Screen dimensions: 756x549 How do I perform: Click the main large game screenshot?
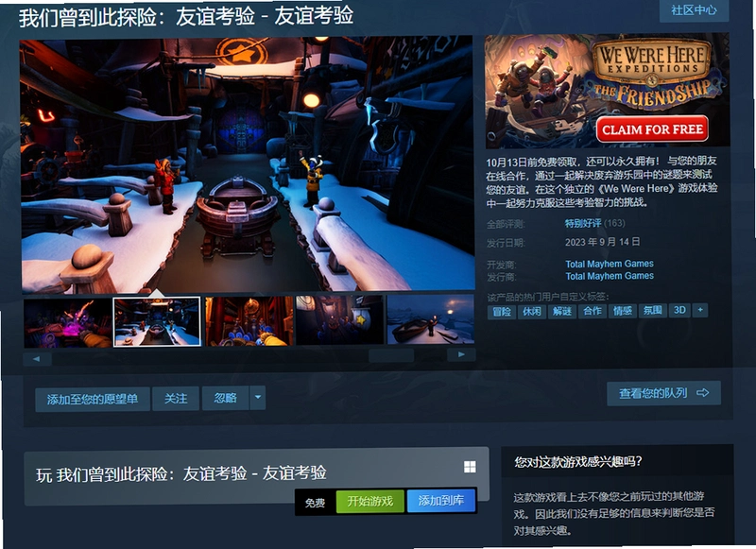tap(248, 163)
